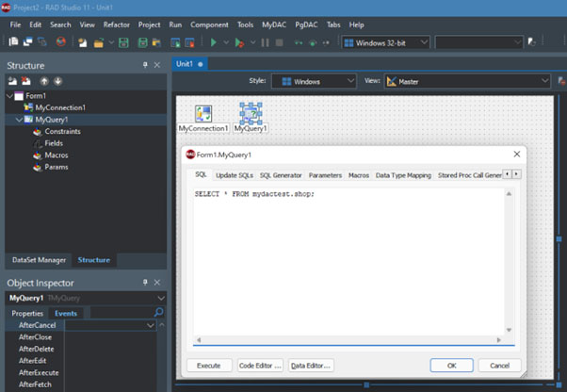Image resolution: width=567 pixels, height=392 pixels.
Task: Click OK in the Form1.MyQuery1 dialog
Action: click(x=452, y=366)
